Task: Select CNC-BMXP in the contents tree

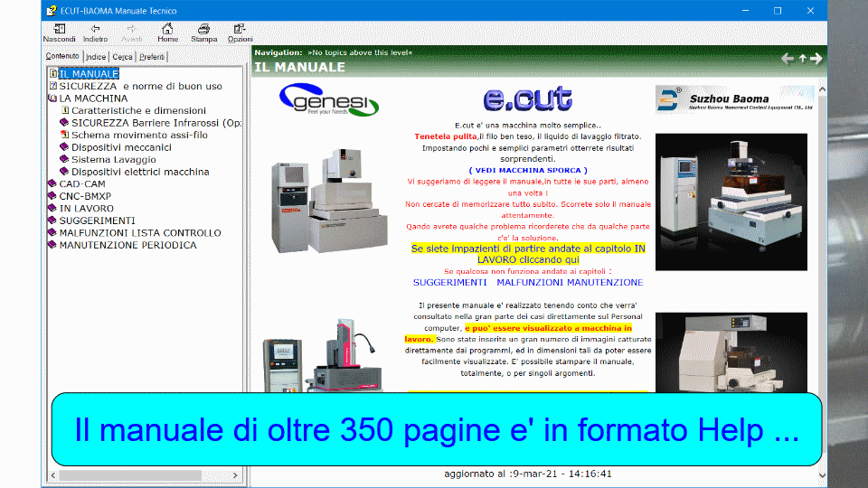Action: (85, 196)
